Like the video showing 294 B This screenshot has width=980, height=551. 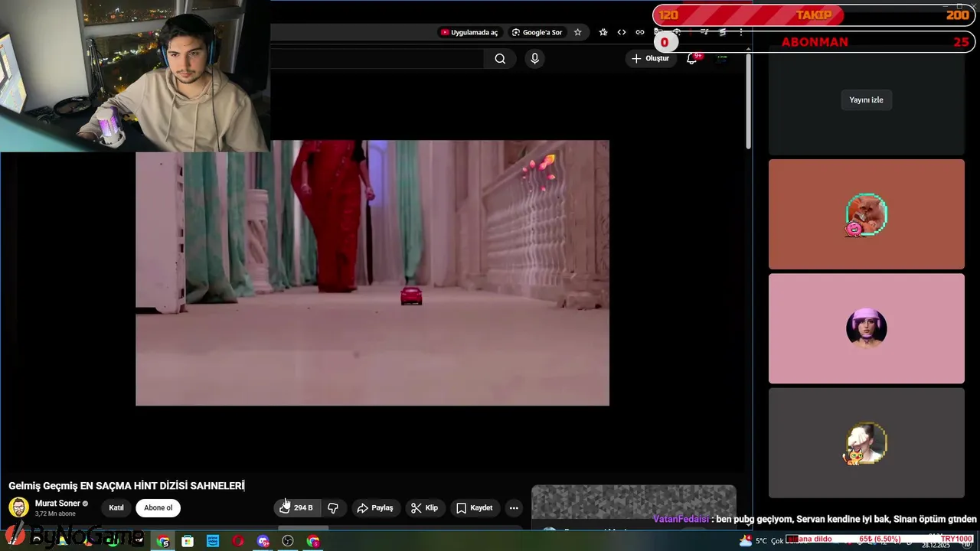[297, 507]
